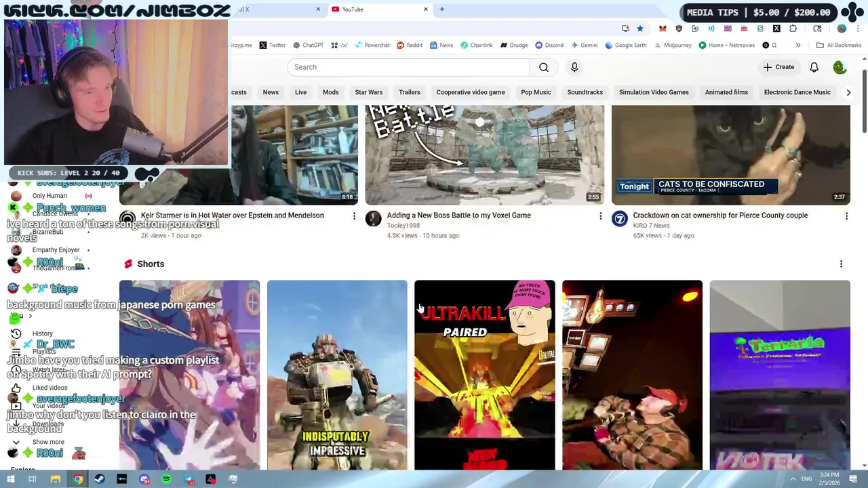
Task: Open Spotify from the taskbar
Action: [x=166, y=479]
